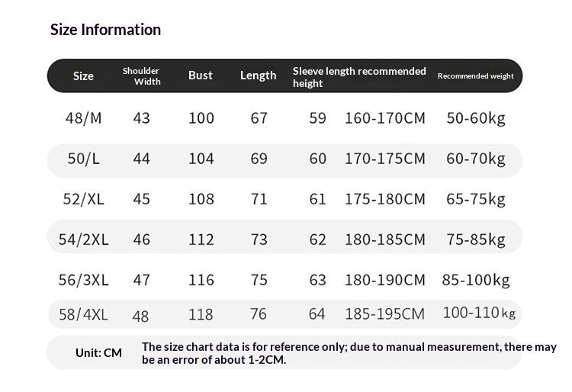Click the Sleeve length recommended height header
572x392 pixels.
[359, 76]
